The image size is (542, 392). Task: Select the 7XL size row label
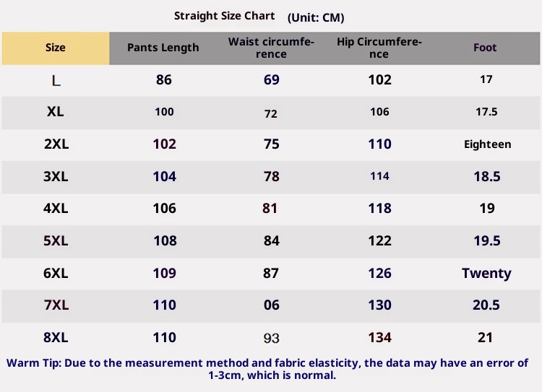[56, 305]
